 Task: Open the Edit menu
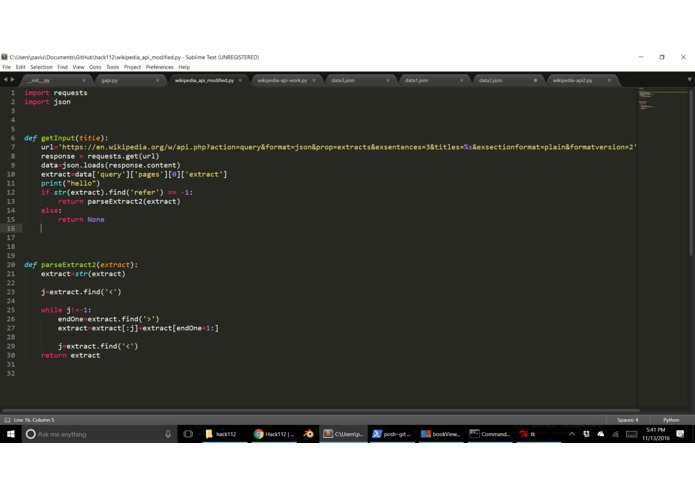(x=20, y=67)
